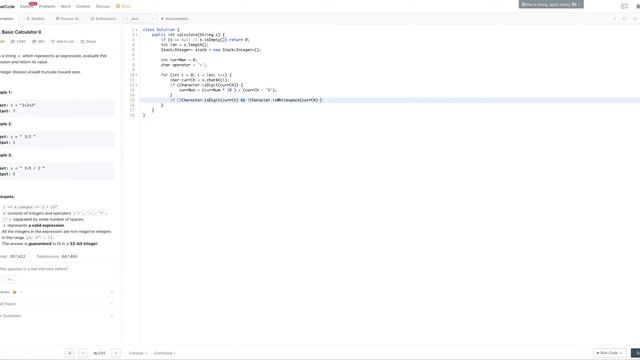Click the Example 1 input s = "3+2*2"
The height and width of the screenshot is (360, 640).
point(18,105)
